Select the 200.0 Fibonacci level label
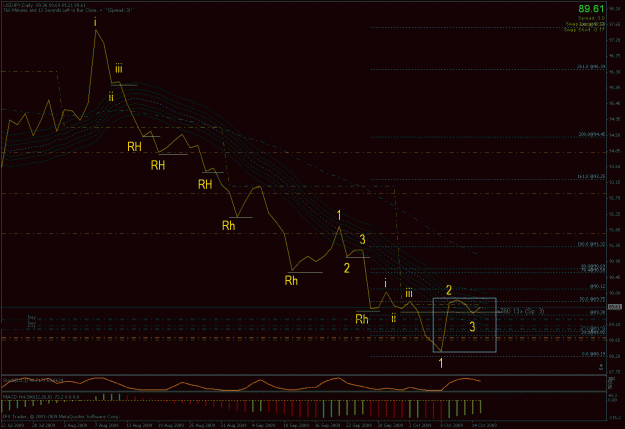Image resolution: width=625 pixels, height=429 pixels. 592,134
